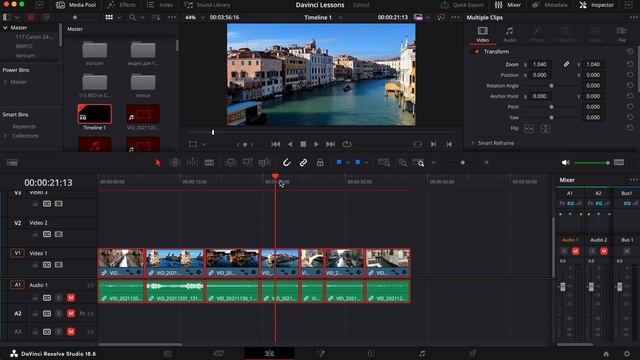Click the speaker volume icon
The height and width of the screenshot is (360, 640).
point(565,162)
